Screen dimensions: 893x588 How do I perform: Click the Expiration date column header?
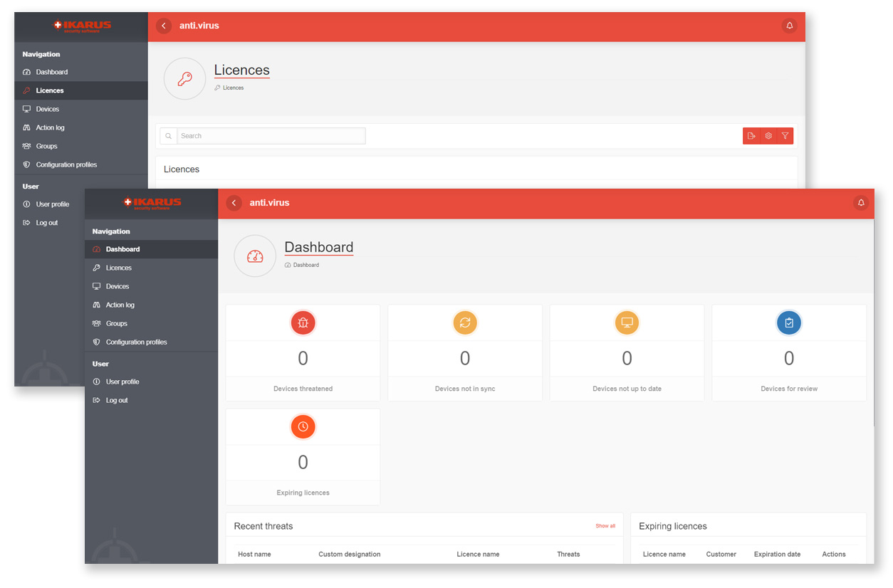coord(777,554)
